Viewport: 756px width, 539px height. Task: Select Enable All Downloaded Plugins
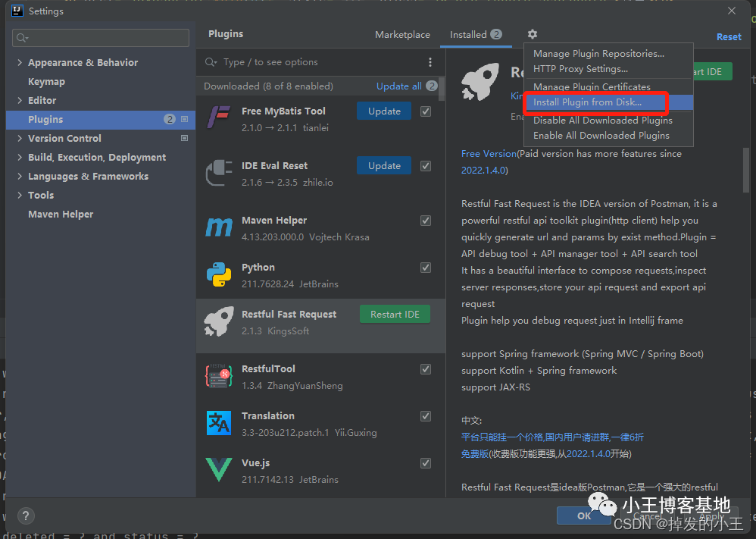tap(601, 136)
